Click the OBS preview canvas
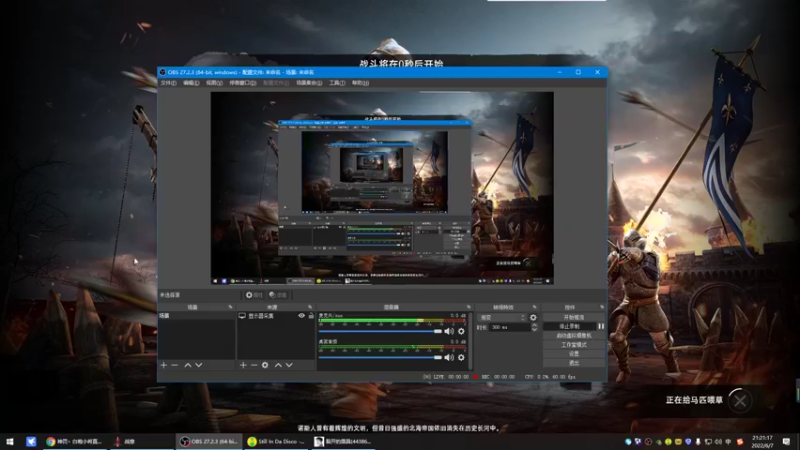 click(x=382, y=188)
